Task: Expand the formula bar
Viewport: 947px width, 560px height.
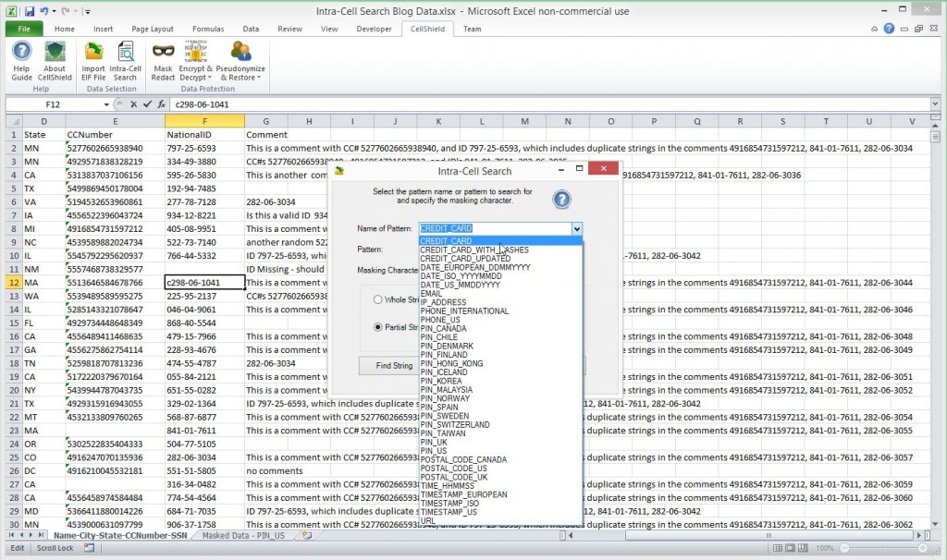Action: pos(935,104)
